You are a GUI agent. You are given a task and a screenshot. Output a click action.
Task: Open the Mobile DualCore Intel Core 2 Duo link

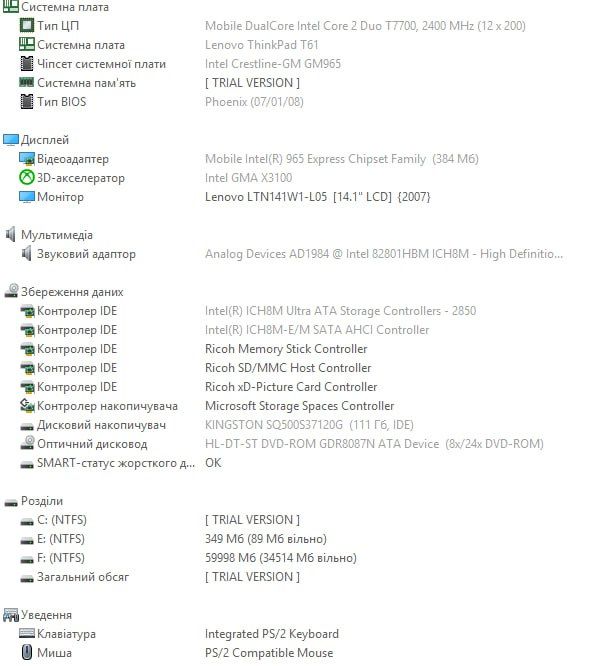pyautogui.click(x=365, y=26)
